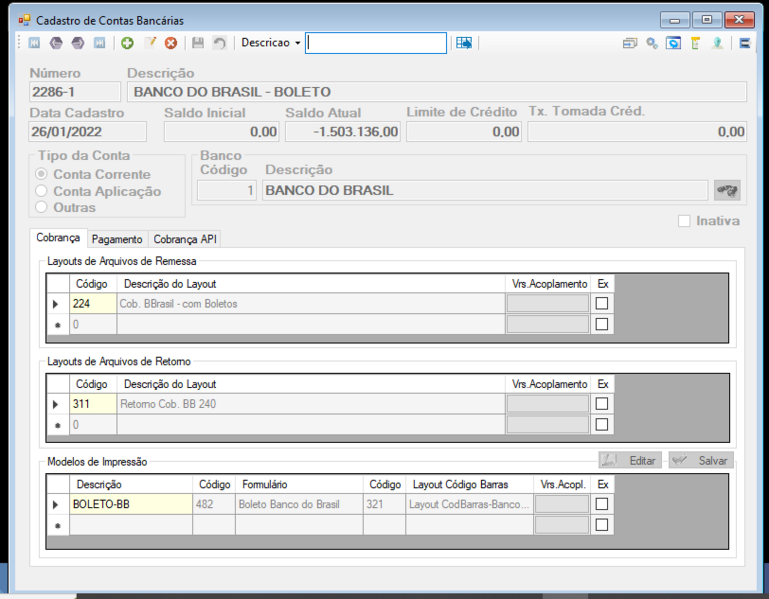This screenshot has height=599, width=769.
Task: Check Ex box for layout 311 row
Action: click(x=602, y=404)
